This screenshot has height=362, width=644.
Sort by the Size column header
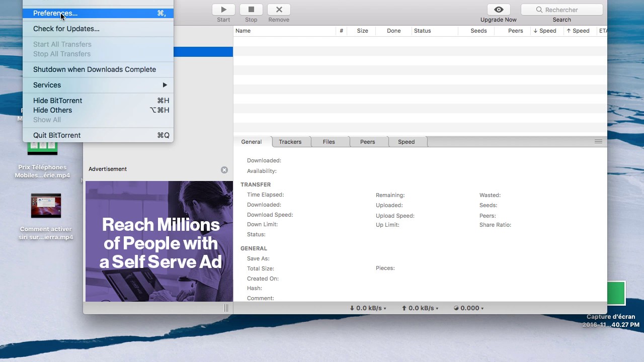pos(362,31)
